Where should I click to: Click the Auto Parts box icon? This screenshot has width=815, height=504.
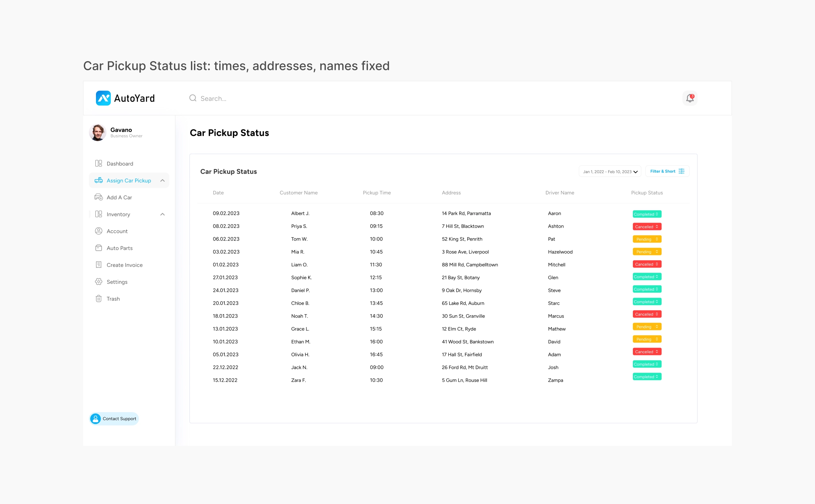[98, 248]
